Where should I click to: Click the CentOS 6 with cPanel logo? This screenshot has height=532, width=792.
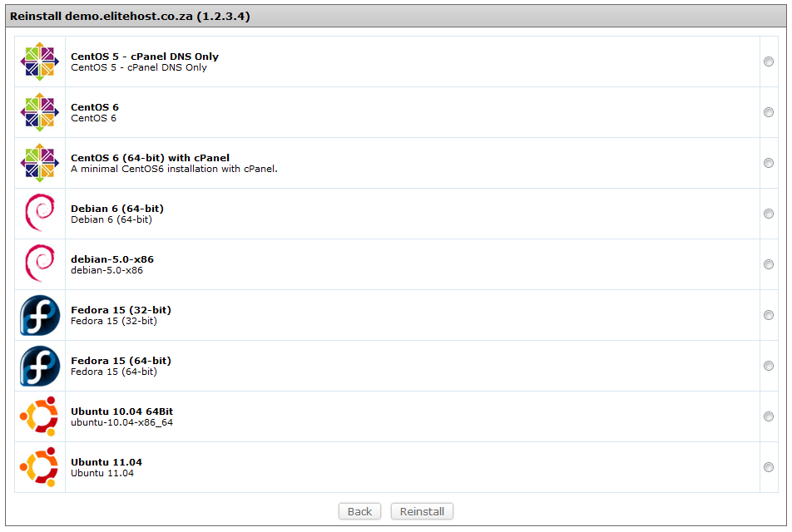(x=40, y=163)
